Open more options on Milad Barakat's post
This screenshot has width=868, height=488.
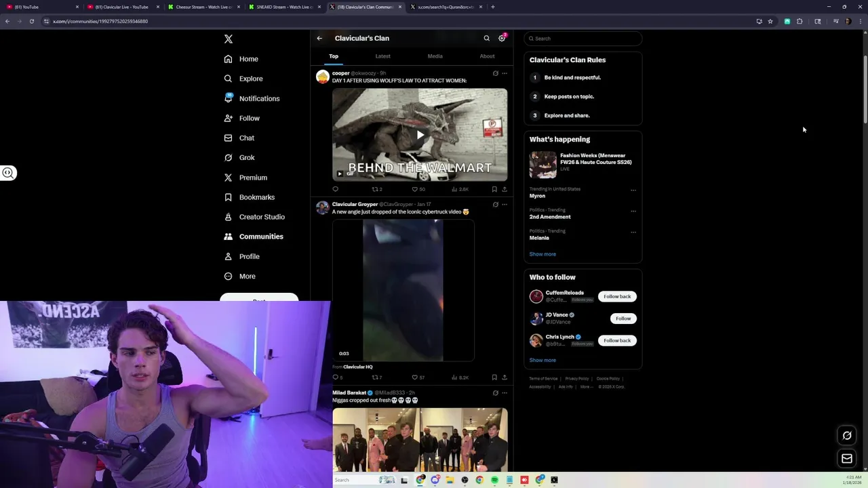(504, 392)
